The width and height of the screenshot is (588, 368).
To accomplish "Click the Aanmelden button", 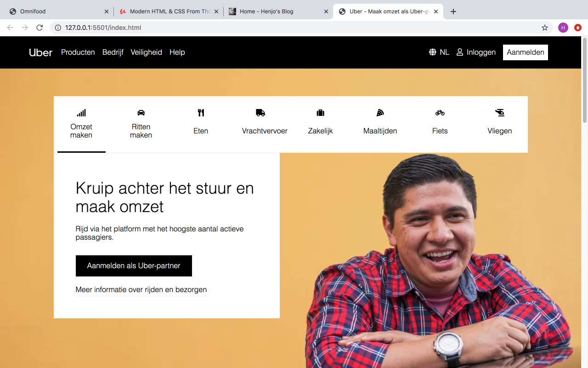I will tap(526, 52).
